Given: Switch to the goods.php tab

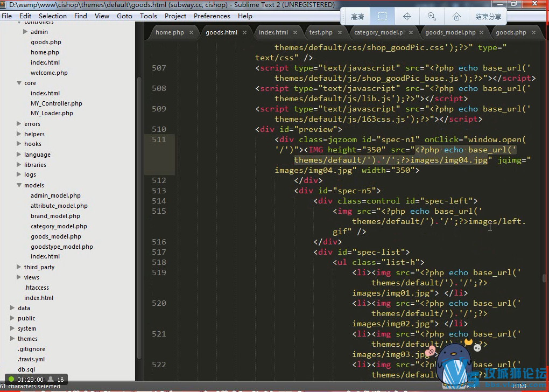Looking at the screenshot, I should tap(511, 33).
